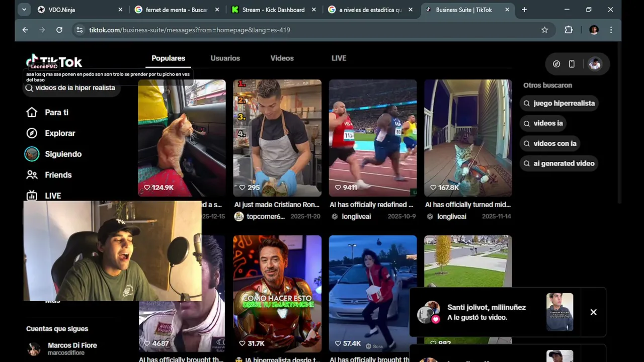Click the phone icon in top-right pill
644x362 pixels.
(572, 64)
